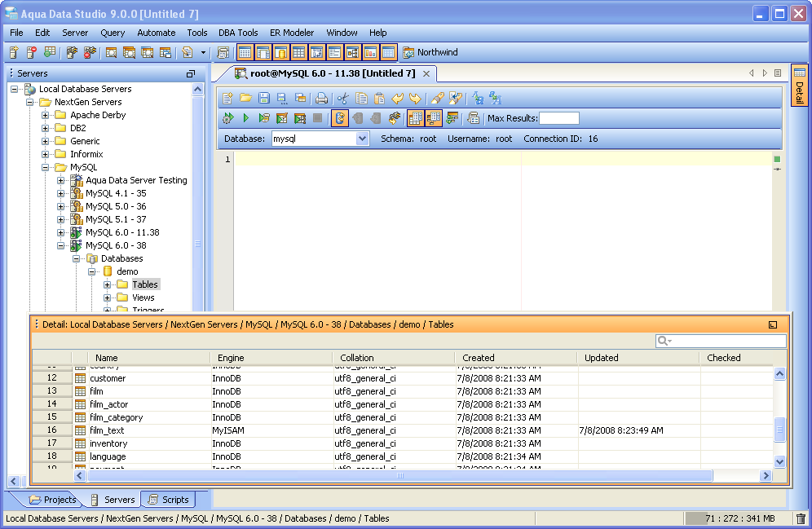Click the restore icon on Servers panel header
812x529 pixels.
(x=191, y=73)
